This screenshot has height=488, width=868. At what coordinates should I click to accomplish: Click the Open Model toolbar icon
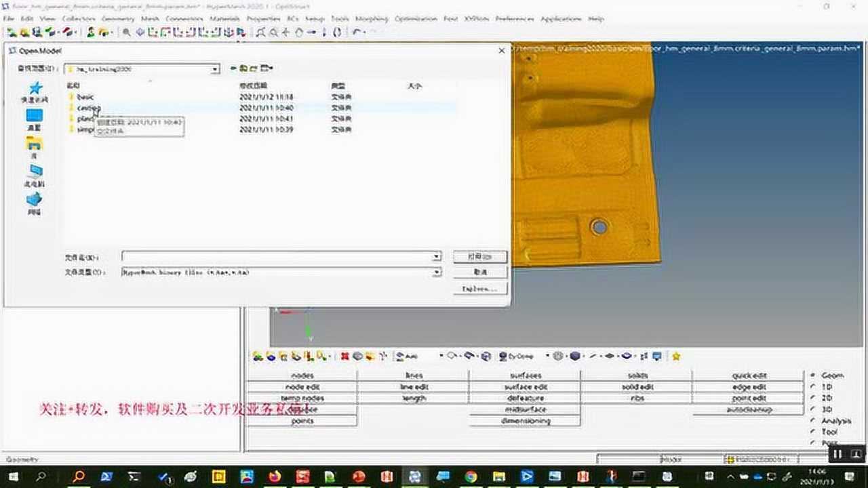pyautogui.click(x=24, y=30)
